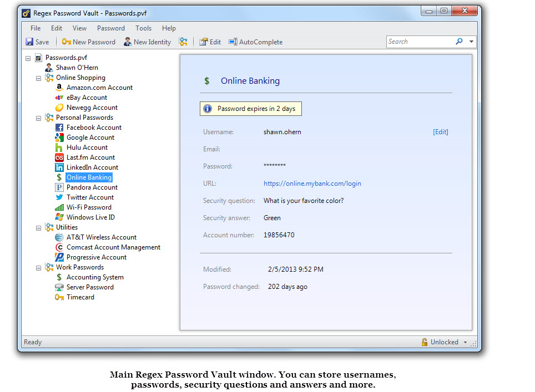Select the Personal Passwords group label
The height and width of the screenshot is (392, 535).
[84, 118]
